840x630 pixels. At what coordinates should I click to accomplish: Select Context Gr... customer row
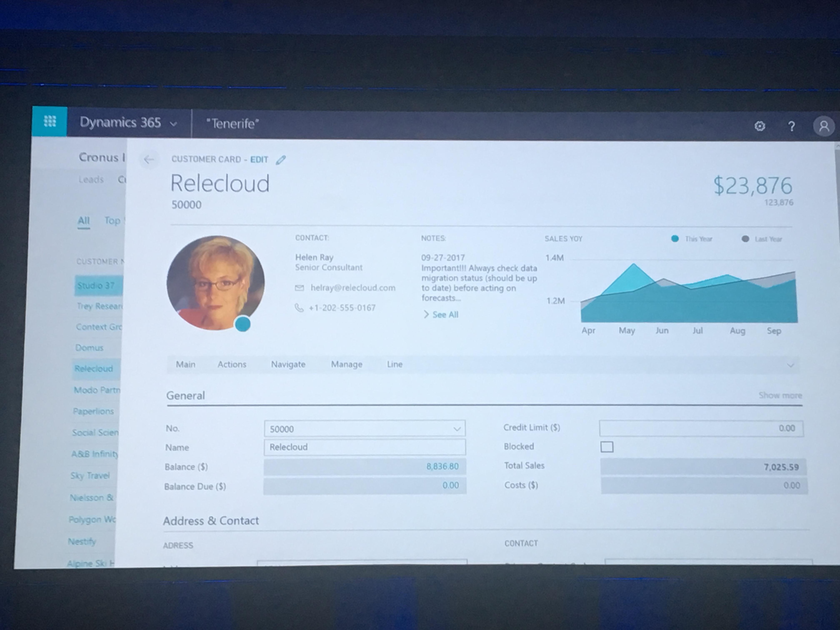[x=99, y=327]
